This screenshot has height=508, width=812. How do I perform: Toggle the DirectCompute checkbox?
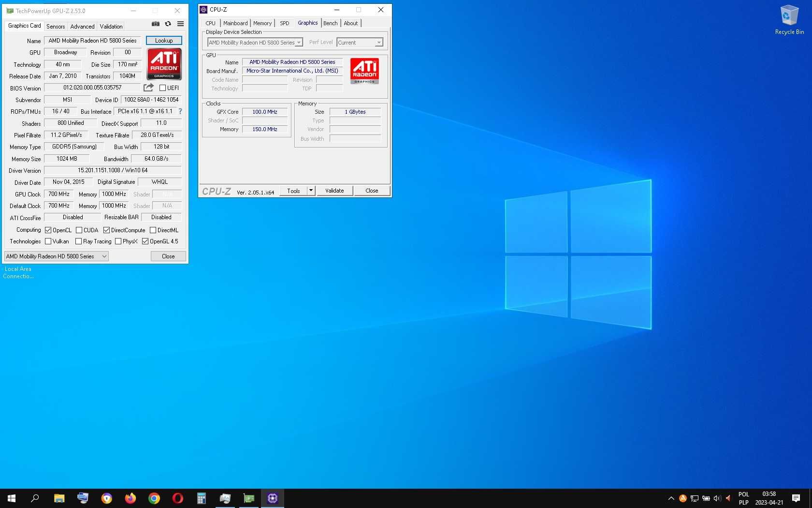(x=106, y=230)
